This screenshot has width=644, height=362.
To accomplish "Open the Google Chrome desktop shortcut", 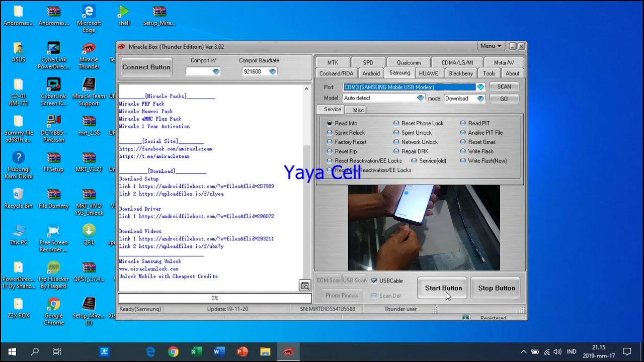I will click(53, 311).
